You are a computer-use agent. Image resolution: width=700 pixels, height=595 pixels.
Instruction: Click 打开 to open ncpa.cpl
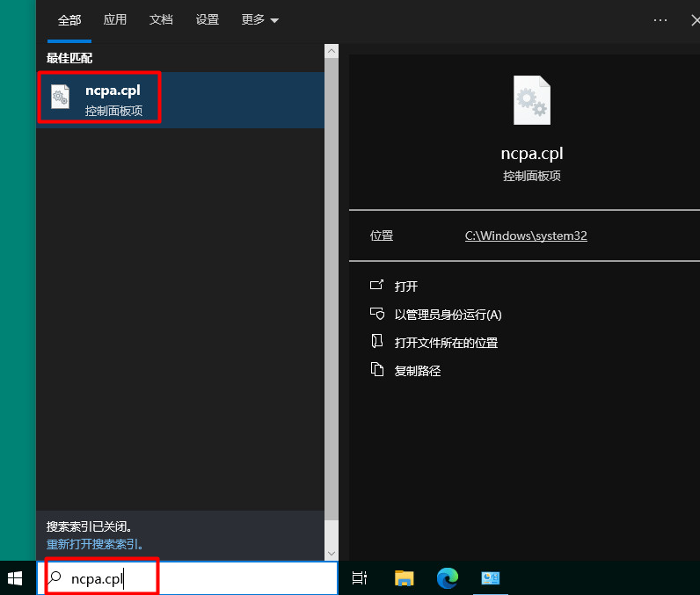pyautogui.click(x=405, y=287)
